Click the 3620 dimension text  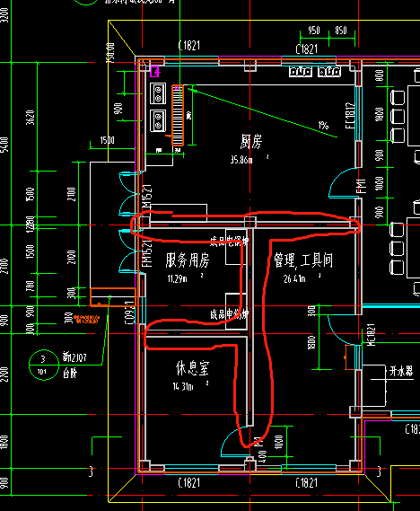tap(31, 118)
